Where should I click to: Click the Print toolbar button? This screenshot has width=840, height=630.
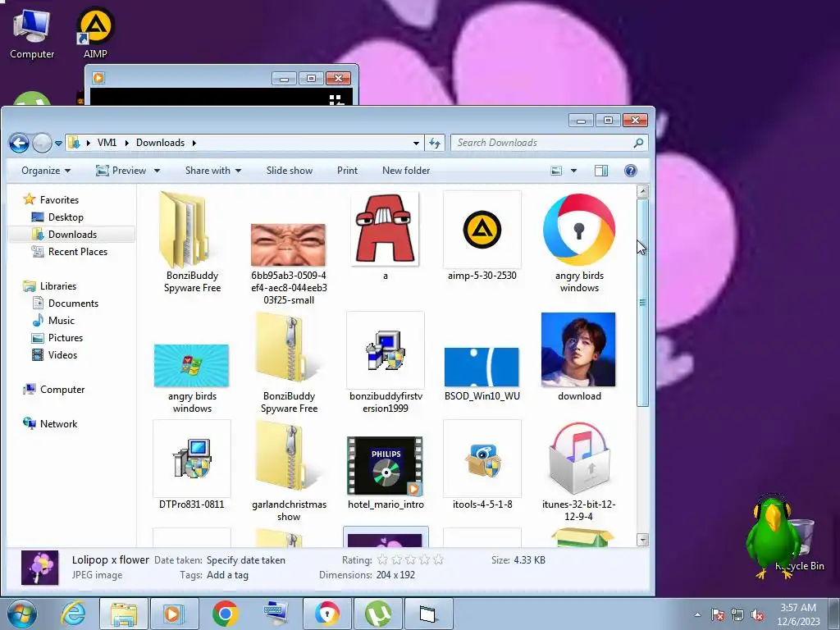[347, 171]
